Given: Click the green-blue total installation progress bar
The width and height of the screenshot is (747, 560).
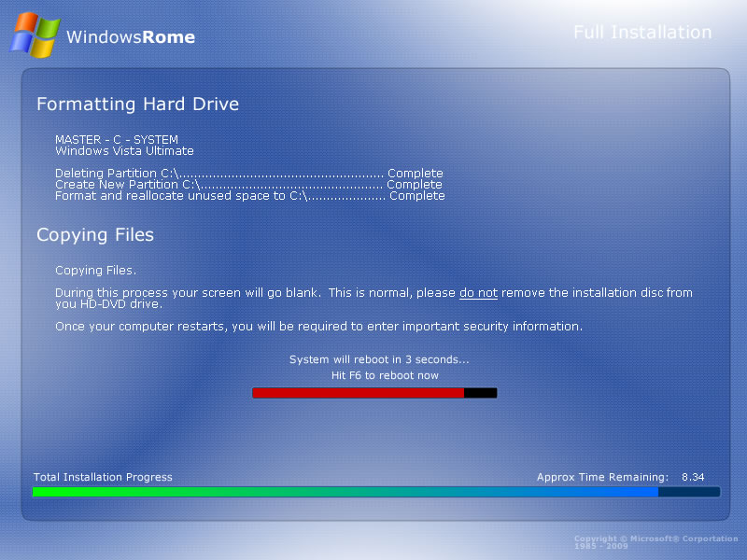Looking at the screenshot, I should [x=376, y=492].
